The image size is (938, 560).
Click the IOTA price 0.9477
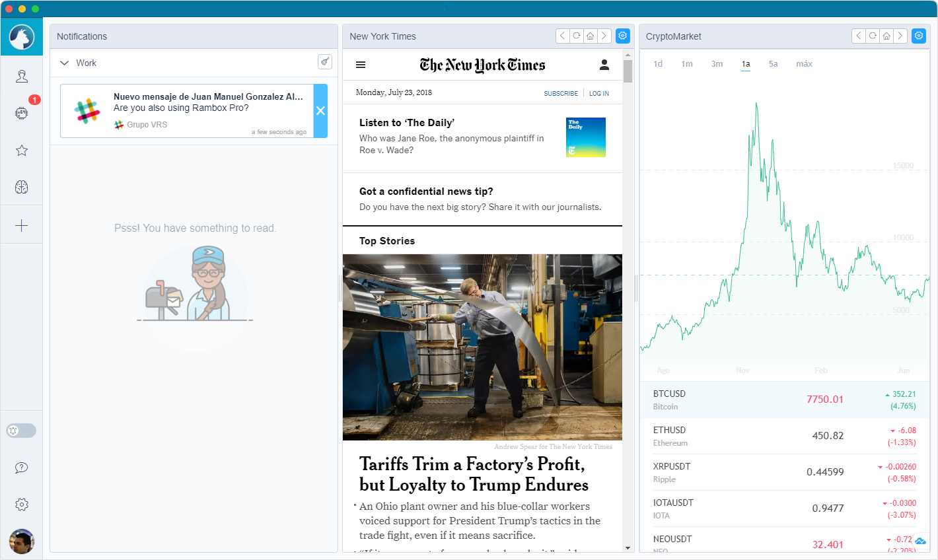pyautogui.click(x=828, y=508)
